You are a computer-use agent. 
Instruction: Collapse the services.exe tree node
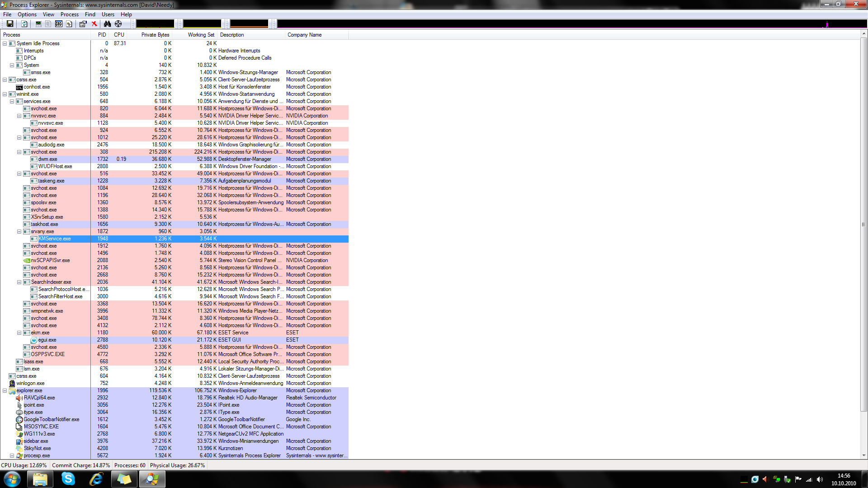(12, 101)
